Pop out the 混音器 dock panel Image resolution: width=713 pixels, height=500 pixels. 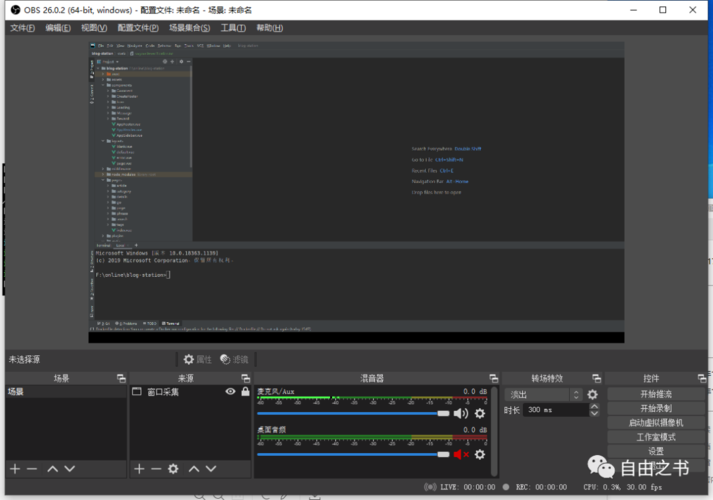click(493, 378)
